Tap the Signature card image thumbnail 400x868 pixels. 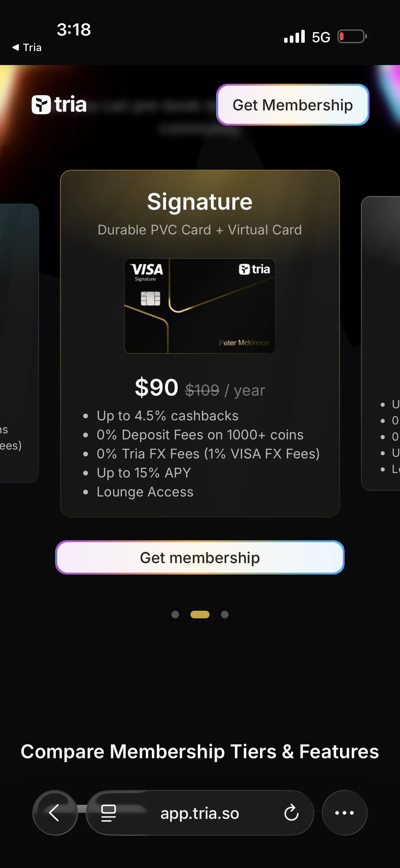click(x=200, y=305)
